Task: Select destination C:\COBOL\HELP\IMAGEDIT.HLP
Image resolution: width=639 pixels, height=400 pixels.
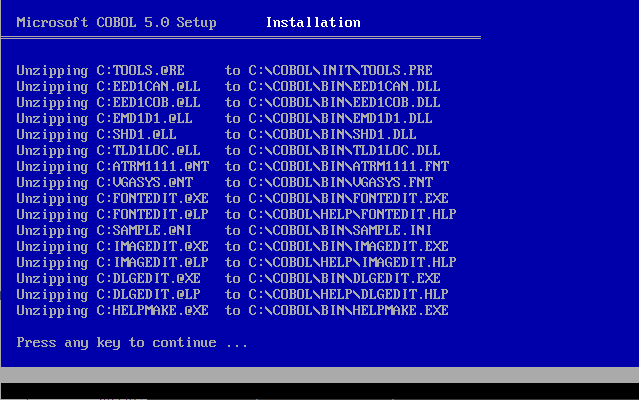Action: pyautogui.click(x=352, y=262)
